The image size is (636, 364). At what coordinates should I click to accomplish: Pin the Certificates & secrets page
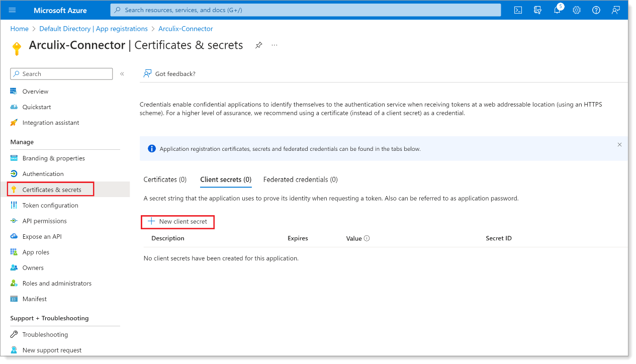(258, 45)
